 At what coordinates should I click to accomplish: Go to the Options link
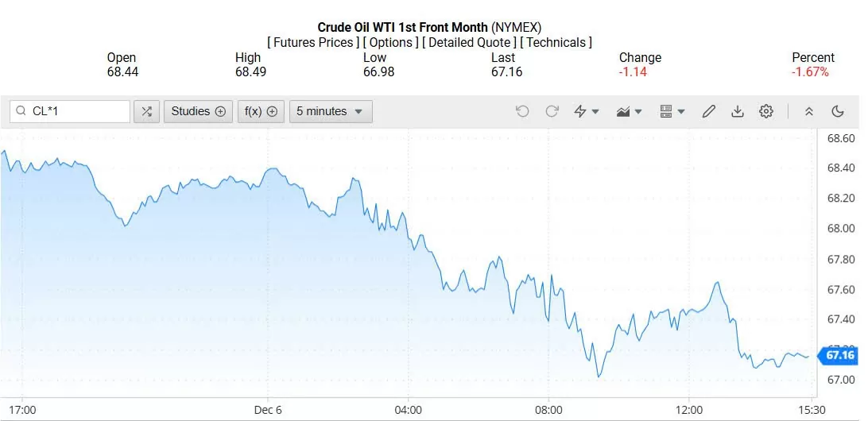[x=392, y=42]
